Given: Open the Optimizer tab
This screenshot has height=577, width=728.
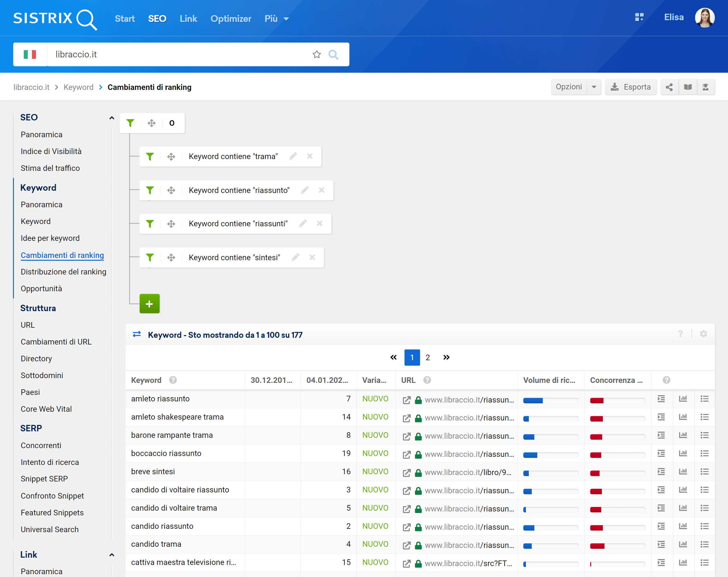Looking at the screenshot, I should click(x=231, y=18).
